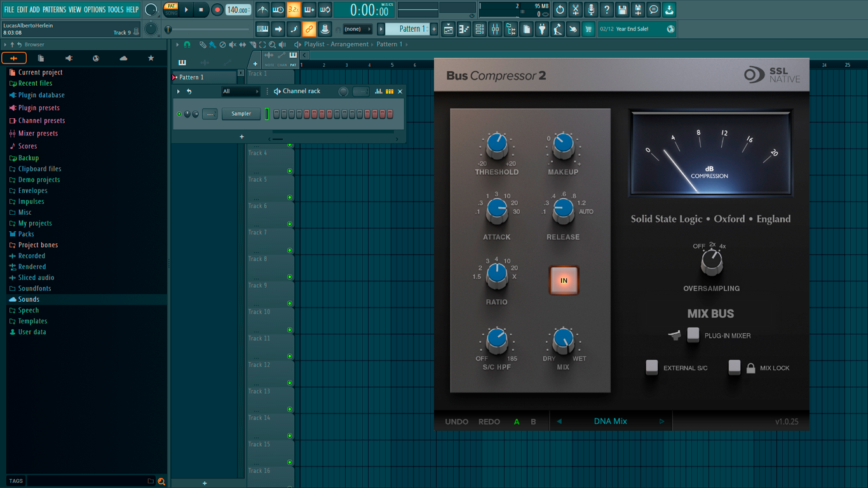
Task: Open the pattern selector dropdown Pattern 1
Action: tap(409, 29)
